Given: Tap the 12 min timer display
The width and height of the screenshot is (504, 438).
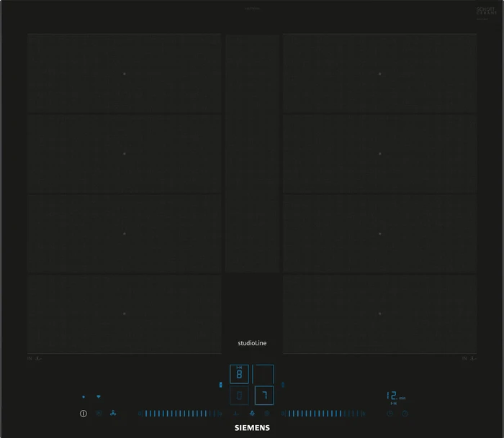Looking at the screenshot, I should coord(396,396).
